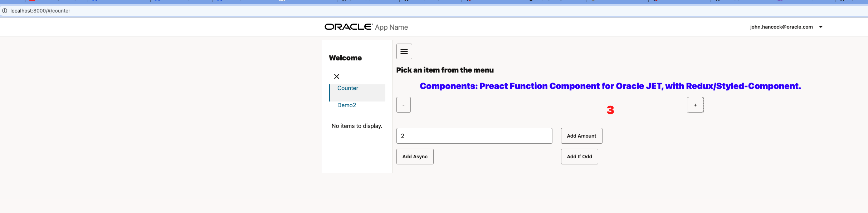
Task: Open john.hancock@oracle.com user menu dropdown
Action: (x=786, y=27)
